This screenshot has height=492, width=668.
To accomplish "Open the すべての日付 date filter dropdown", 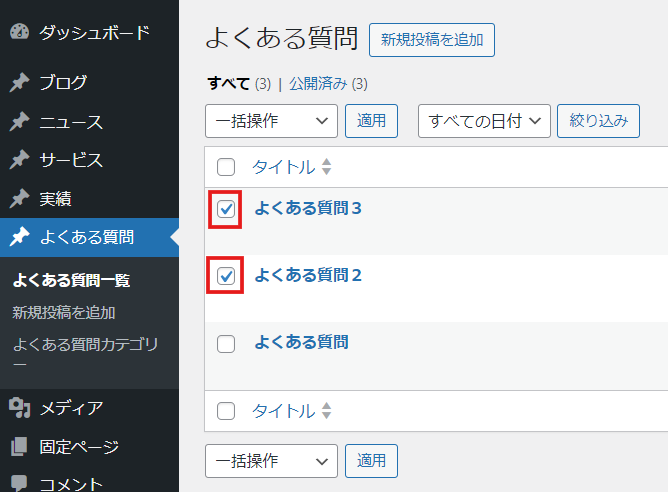I will tap(484, 121).
